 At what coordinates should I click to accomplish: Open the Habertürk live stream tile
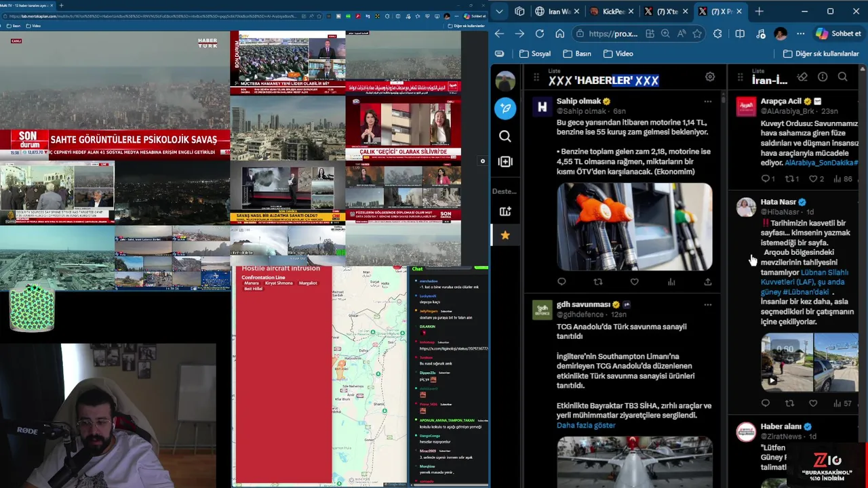[115, 95]
